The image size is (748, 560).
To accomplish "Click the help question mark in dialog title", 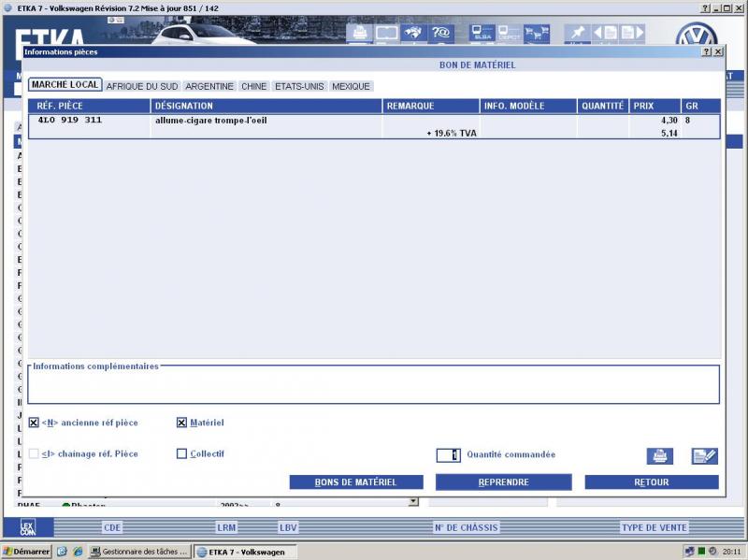I will [x=707, y=51].
